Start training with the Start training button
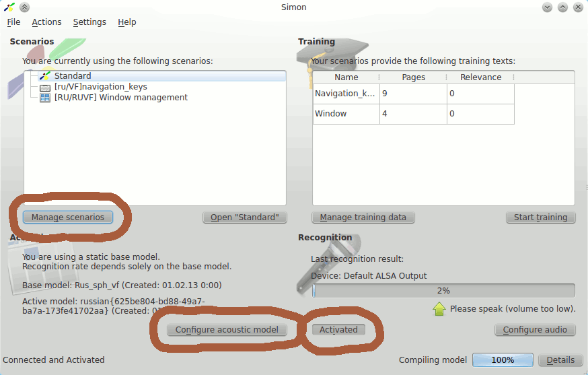This screenshot has width=588, height=375. pos(540,217)
